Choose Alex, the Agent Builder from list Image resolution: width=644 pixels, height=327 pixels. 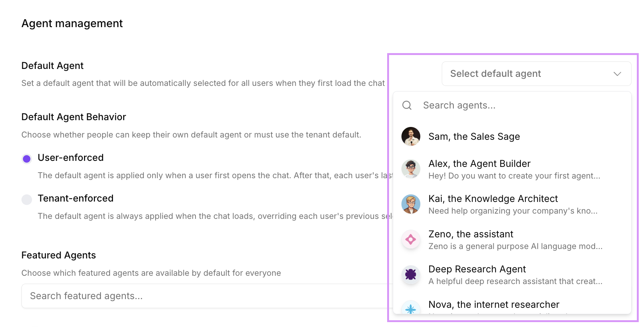click(512, 169)
